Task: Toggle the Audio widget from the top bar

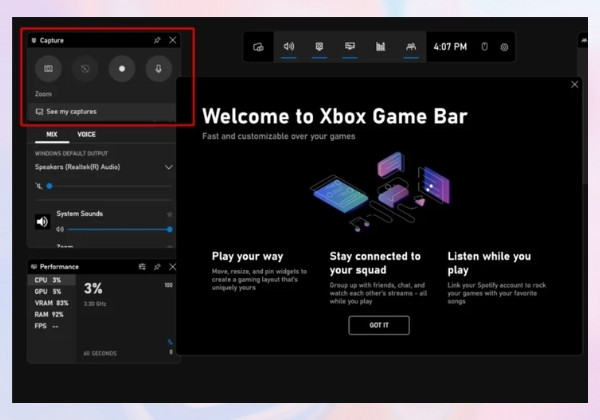Action: point(289,47)
